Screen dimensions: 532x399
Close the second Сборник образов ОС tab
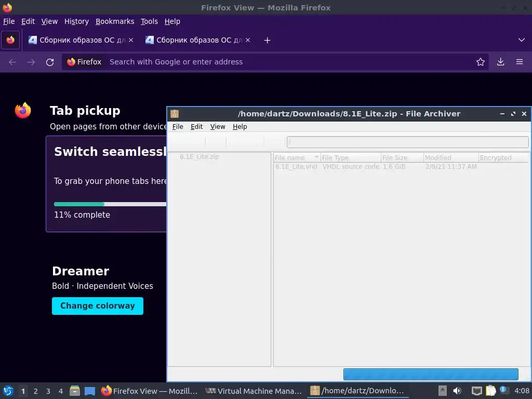(x=248, y=40)
